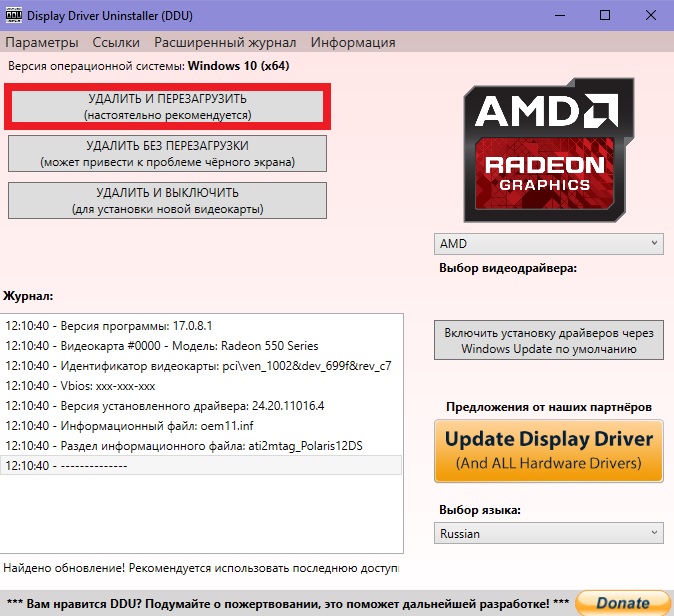
Task: Click Удалить и выключить button
Action: pos(167,200)
